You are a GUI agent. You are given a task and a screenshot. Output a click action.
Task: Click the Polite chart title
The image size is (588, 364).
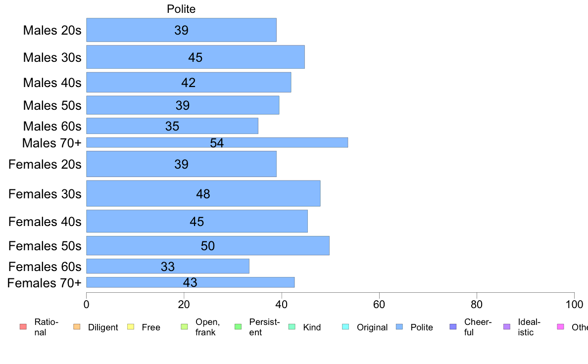pyautogui.click(x=181, y=9)
